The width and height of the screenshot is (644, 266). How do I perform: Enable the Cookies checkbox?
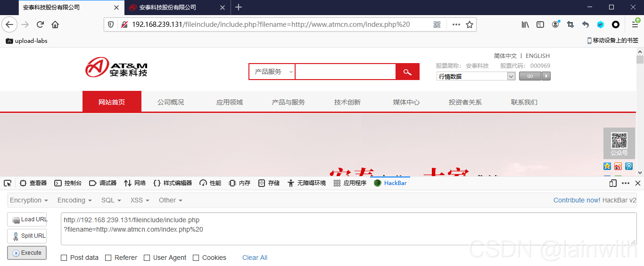tap(196, 258)
